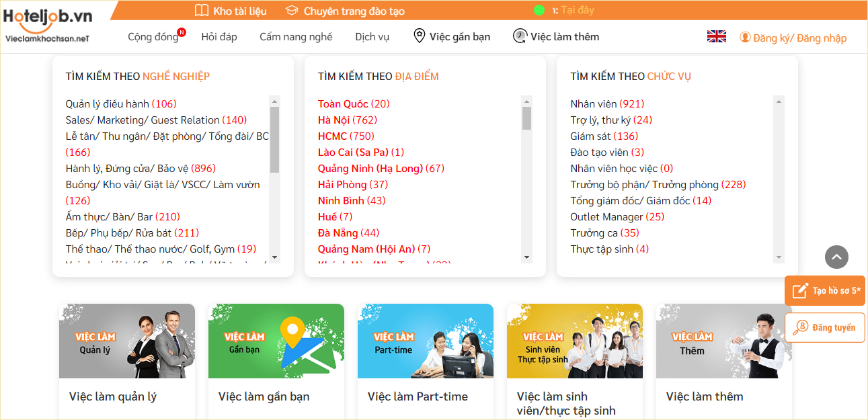Open the Sinh viên Thực tập sinh thumbnail
The image size is (868, 420).
point(575,341)
